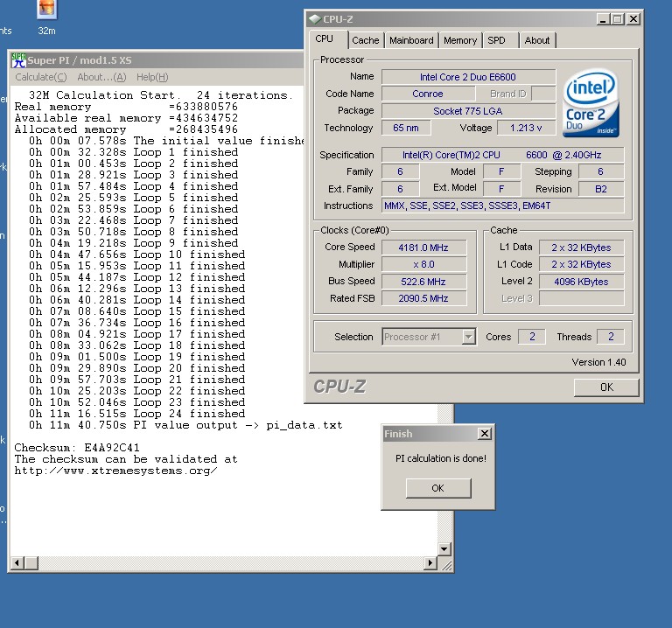This screenshot has width=672, height=628.
Task: Click the 'http://www.xtremesystems.org/' text
Action: [115, 471]
